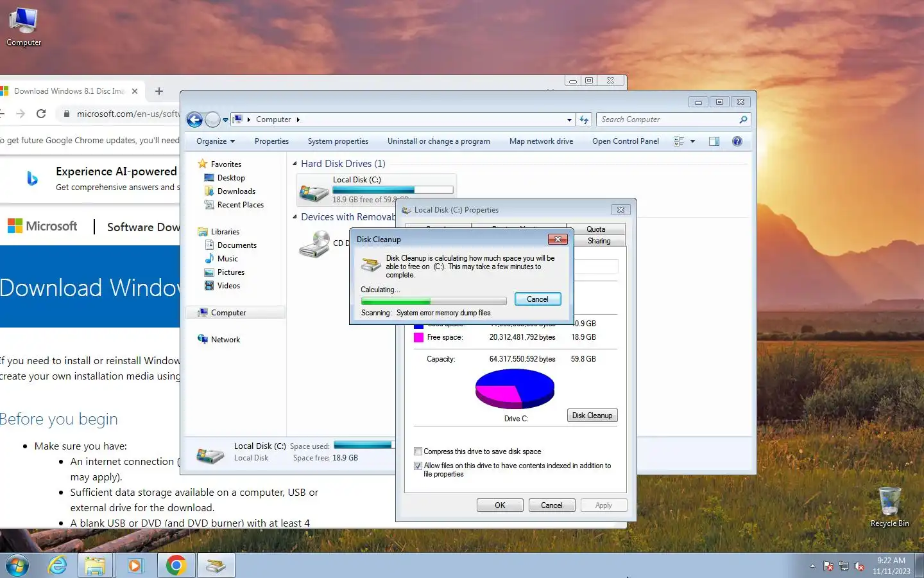Screen dimensions: 924x578
Task: Click the magenta Free space swatch
Action: pos(418,337)
